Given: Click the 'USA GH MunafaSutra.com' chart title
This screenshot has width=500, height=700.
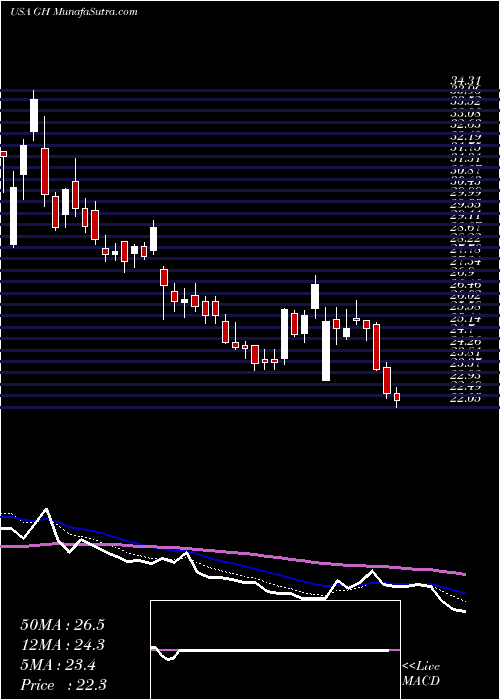Looking at the screenshot, I should pyautogui.click(x=74, y=12).
